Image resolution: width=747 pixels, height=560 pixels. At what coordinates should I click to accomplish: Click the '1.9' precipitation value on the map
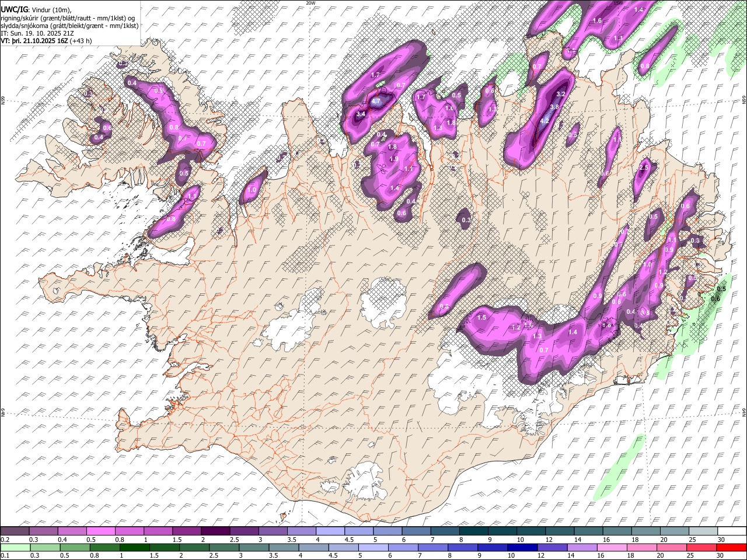coord(393,159)
